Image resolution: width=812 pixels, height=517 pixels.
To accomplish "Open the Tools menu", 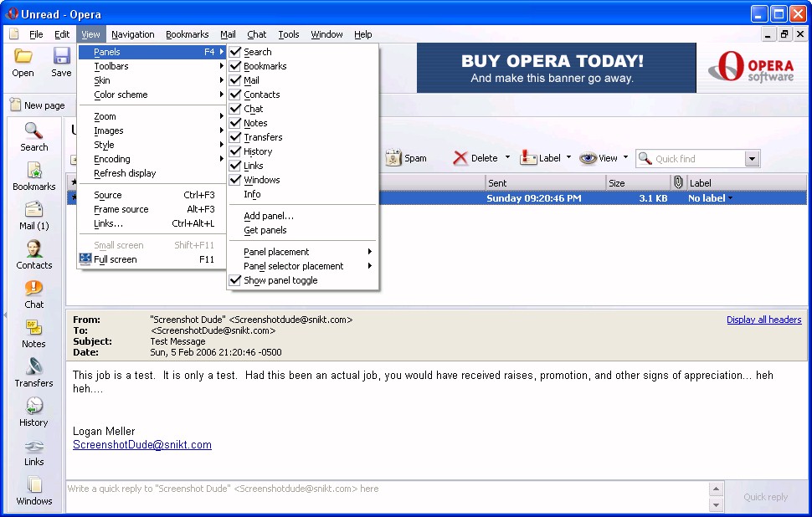I will point(289,34).
